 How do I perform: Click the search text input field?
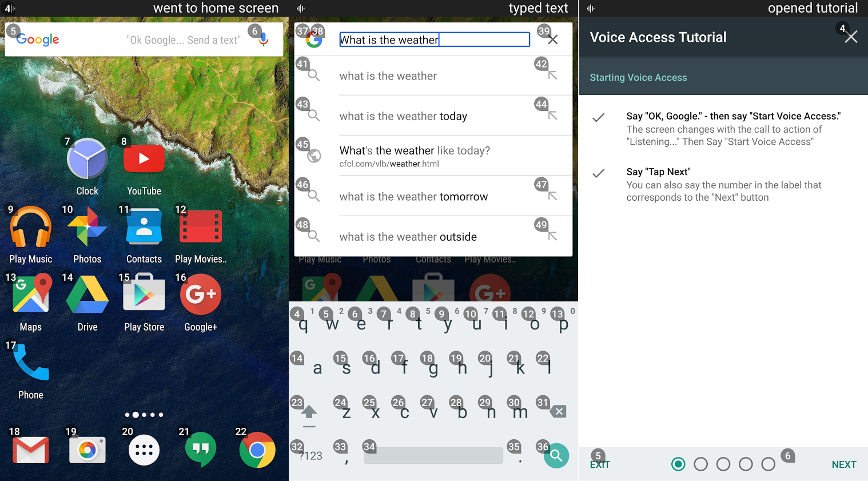click(434, 39)
